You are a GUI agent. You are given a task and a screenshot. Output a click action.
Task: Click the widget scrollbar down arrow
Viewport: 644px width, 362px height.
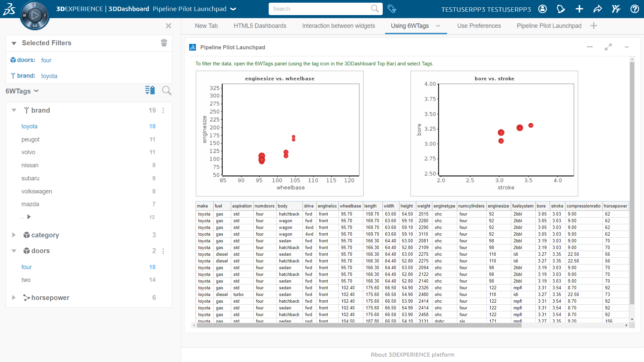tap(632, 319)
